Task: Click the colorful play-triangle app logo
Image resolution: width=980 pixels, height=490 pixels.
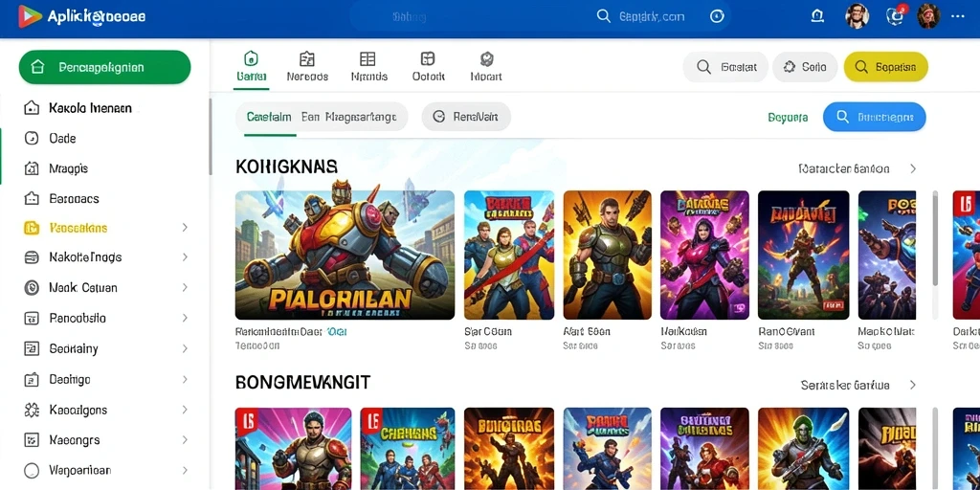Action: (x=29, y=17)
